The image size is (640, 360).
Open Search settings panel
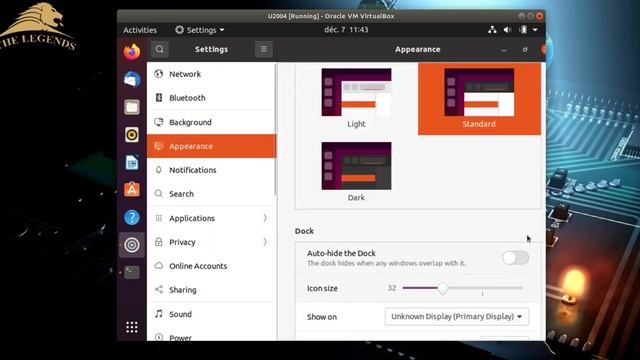pyautogui.click(x=211, y=194)
